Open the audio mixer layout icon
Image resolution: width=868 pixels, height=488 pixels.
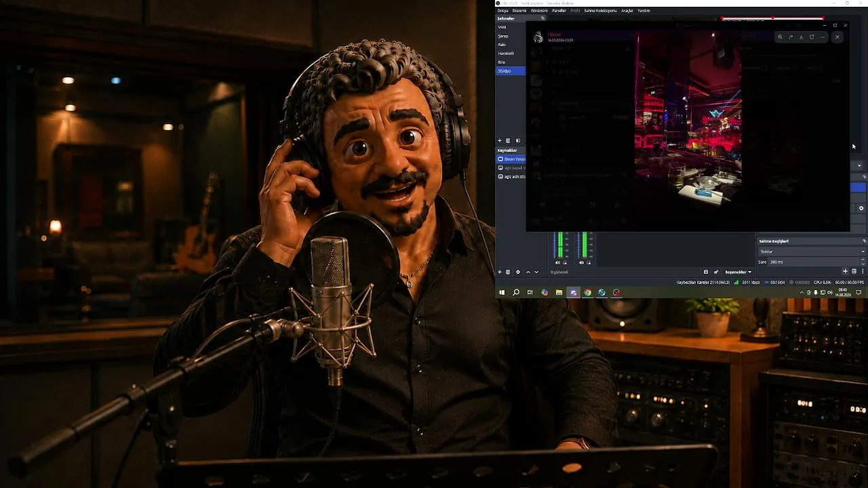706,272
